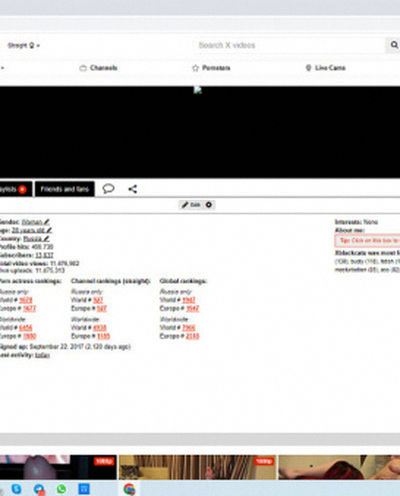Click the About me tip box

367,240
